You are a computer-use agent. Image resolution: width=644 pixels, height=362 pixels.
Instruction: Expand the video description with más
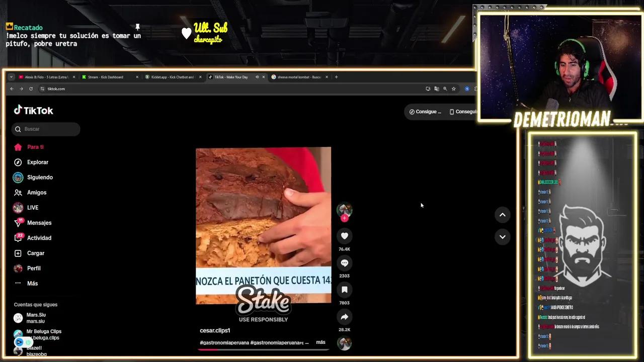[320, 342]
